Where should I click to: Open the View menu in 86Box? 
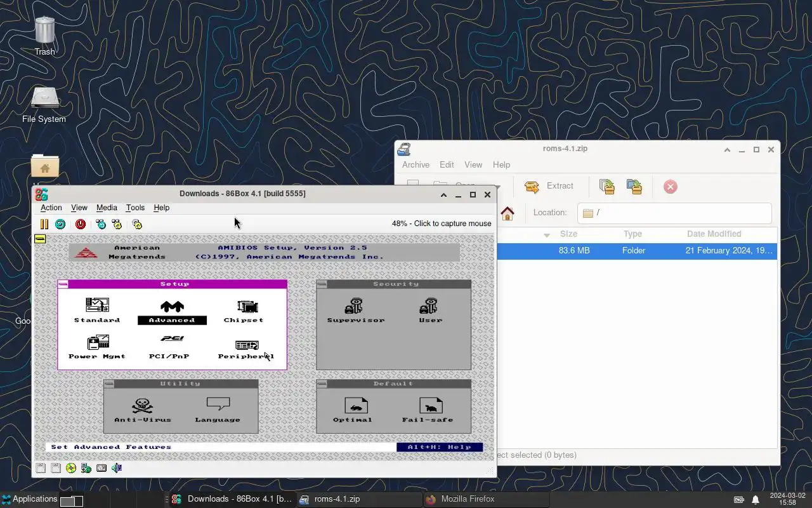point(79,208)
